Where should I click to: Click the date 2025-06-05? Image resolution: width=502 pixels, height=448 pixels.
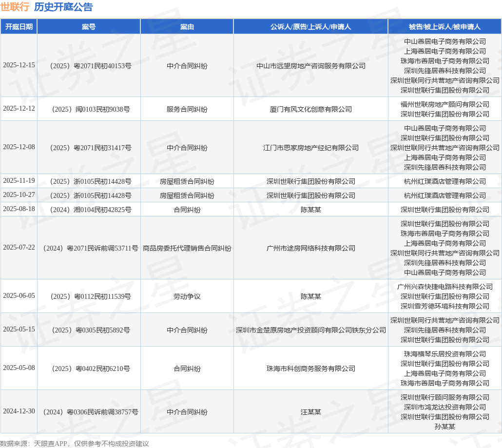19,295
